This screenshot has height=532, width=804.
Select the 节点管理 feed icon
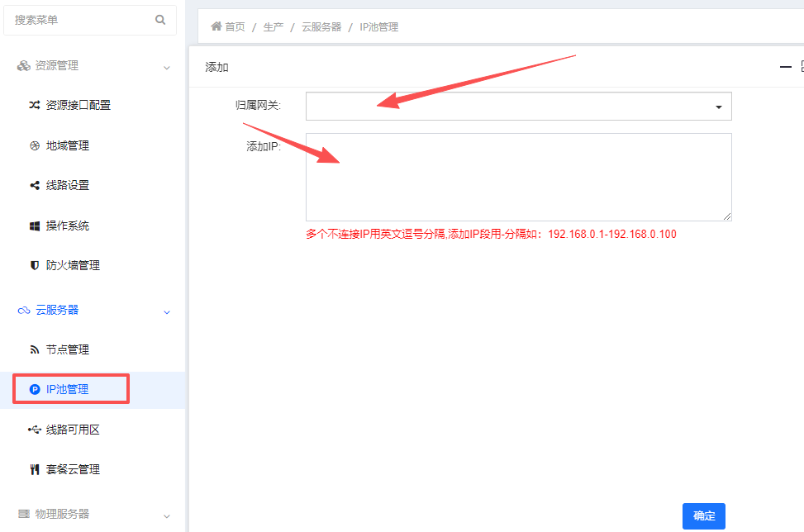[33, 349]
